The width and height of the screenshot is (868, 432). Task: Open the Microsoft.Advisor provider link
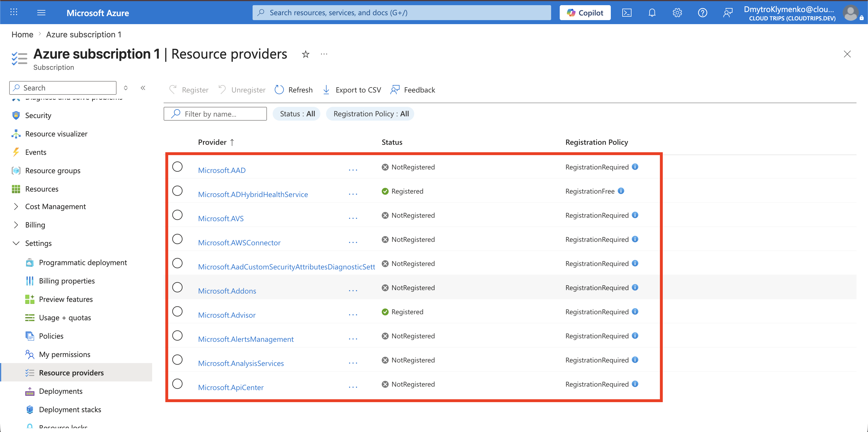(x=227, y=315)
